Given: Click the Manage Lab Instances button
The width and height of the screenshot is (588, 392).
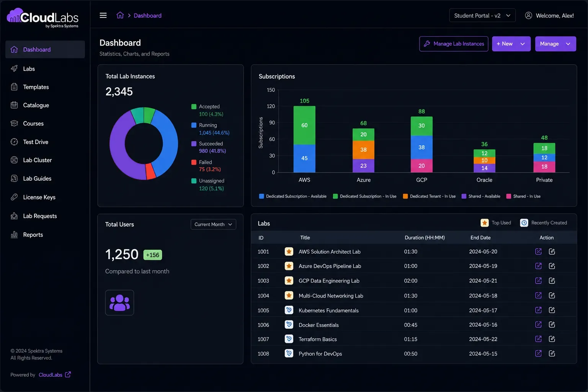Looking at the screenshot, I should point(454,44).
